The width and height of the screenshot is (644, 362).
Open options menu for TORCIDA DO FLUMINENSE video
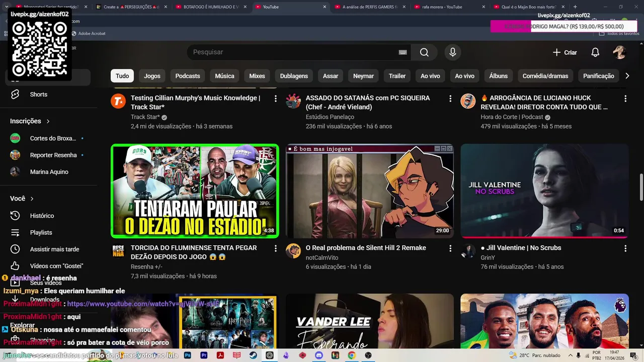275,248
